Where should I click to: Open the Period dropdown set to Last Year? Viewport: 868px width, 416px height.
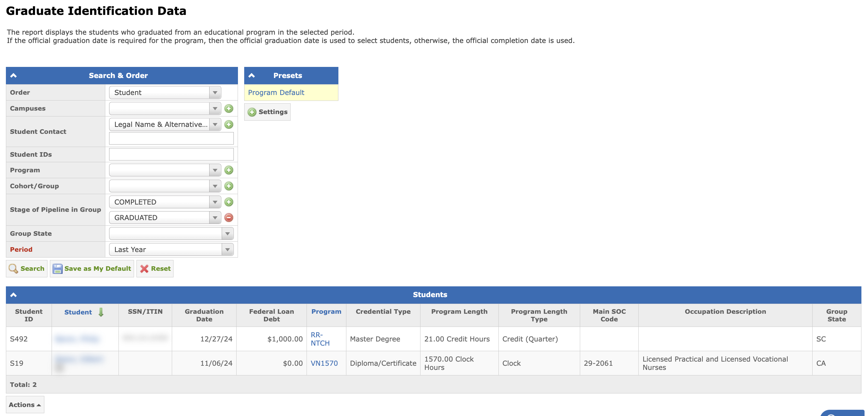coord(171,250)
